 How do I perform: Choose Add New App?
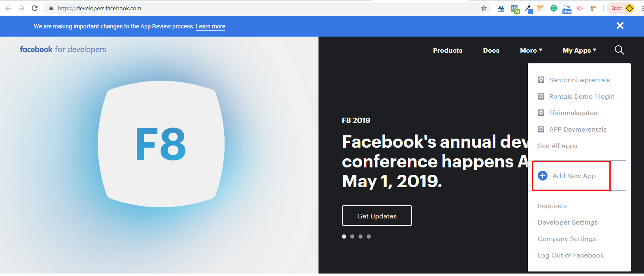[574, 176]
